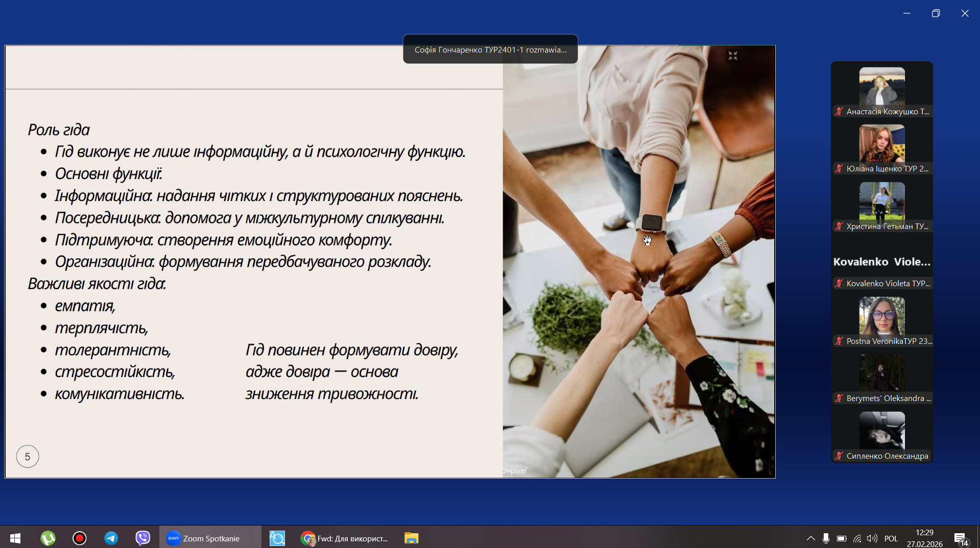Click the red record icon in taskbar
Image resolution: width=980 pixels, height=548 pixels.
coord(80,538)
